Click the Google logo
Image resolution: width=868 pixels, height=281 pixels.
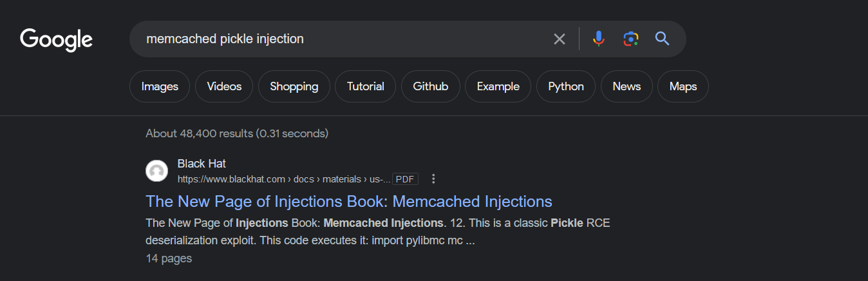[57, 40]
